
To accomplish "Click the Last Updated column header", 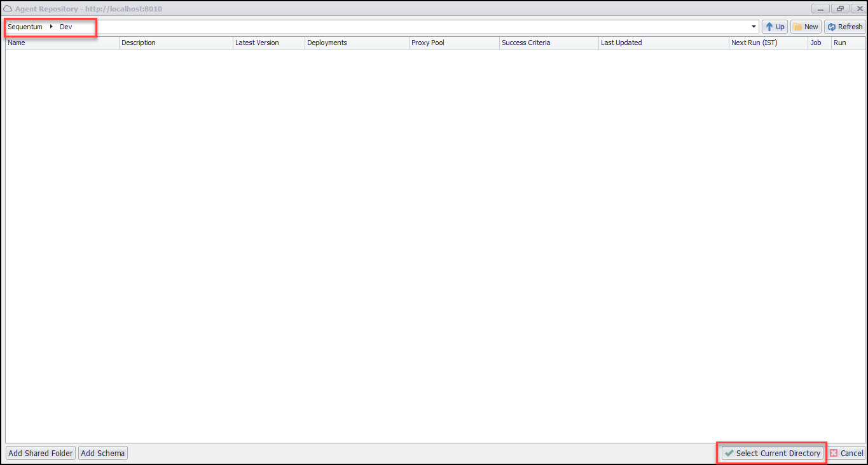I will pyautogui.click(x=621, y=43).
